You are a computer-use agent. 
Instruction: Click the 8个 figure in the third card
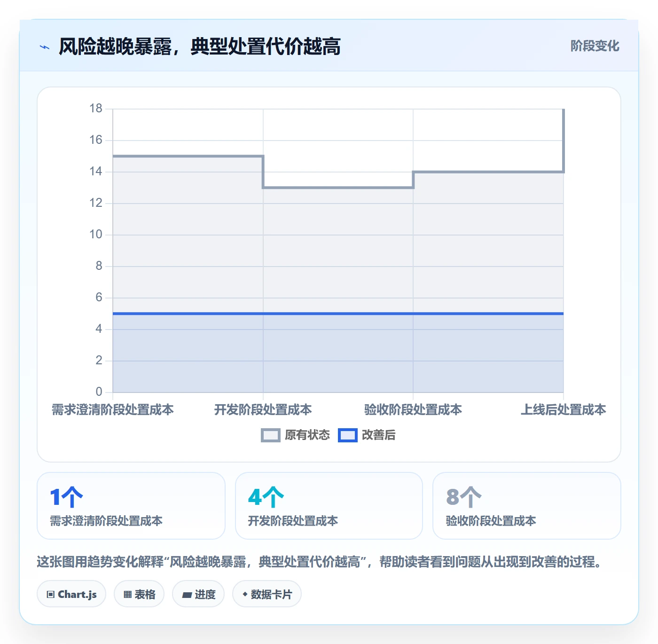464,497
